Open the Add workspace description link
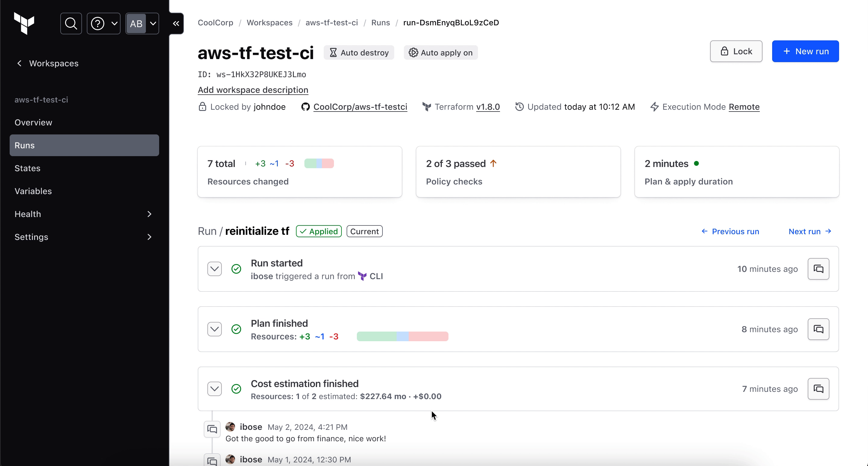 pos(253,90)
